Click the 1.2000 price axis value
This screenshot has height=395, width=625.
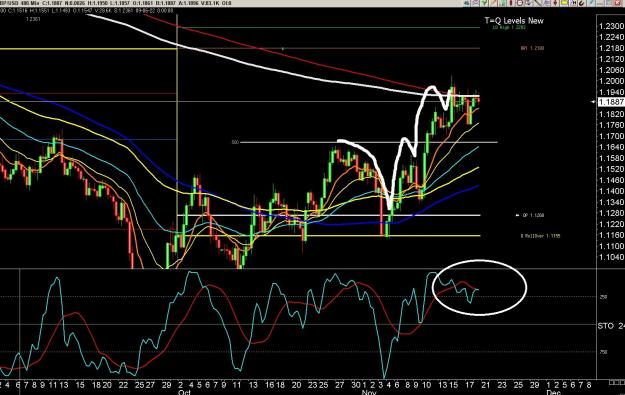[611, 81]
